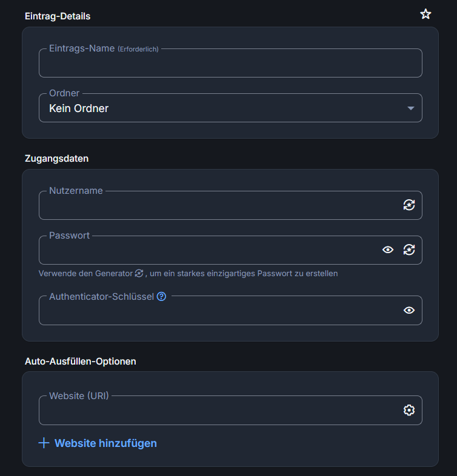Open the Ordner dropdown
Viewport: 457px width, 476px height.
[x=230, y=108]
